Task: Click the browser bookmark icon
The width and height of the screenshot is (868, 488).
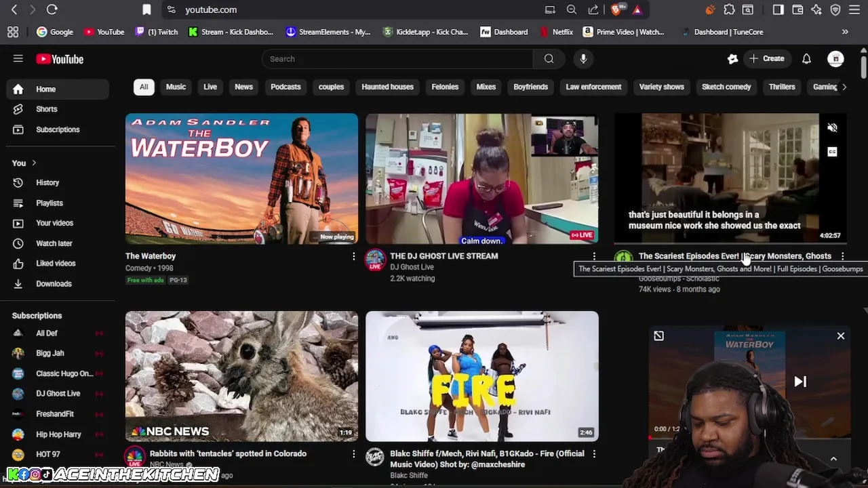Action: (x=146, y=9)
